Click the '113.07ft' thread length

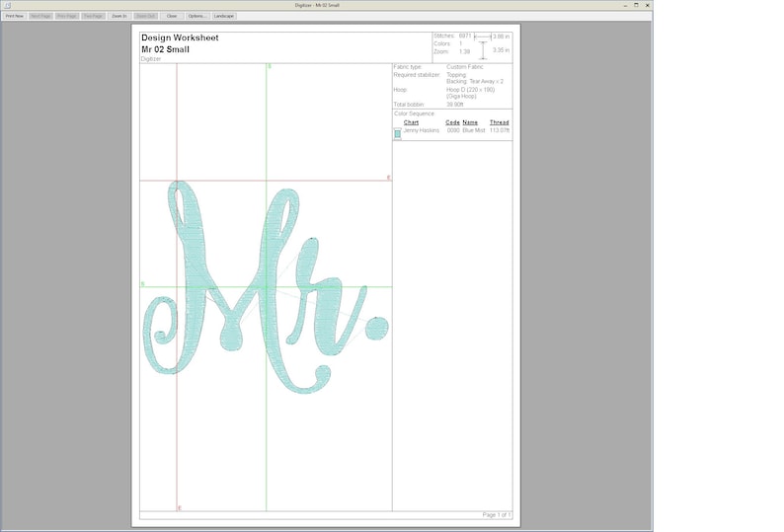[x=500, y=130]
